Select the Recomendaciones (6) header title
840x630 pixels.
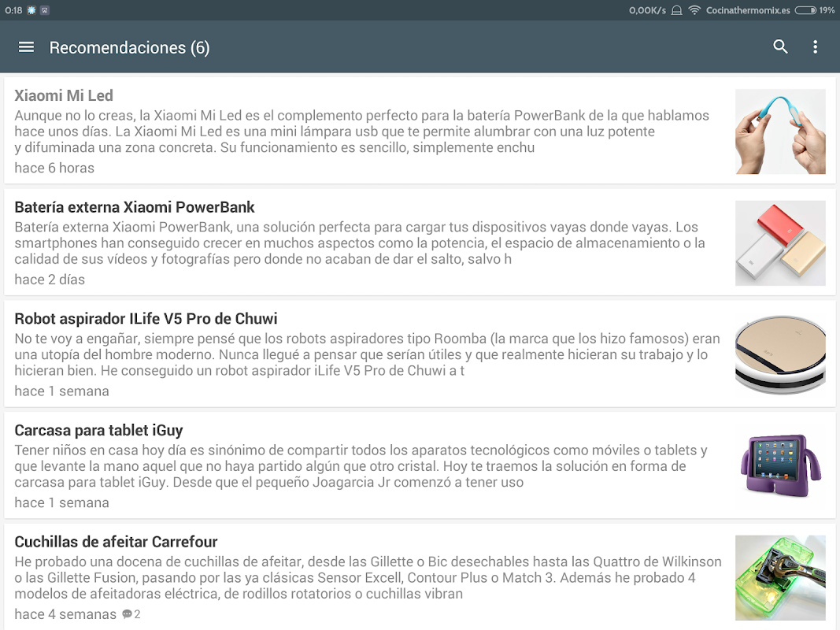coord(129,48)
